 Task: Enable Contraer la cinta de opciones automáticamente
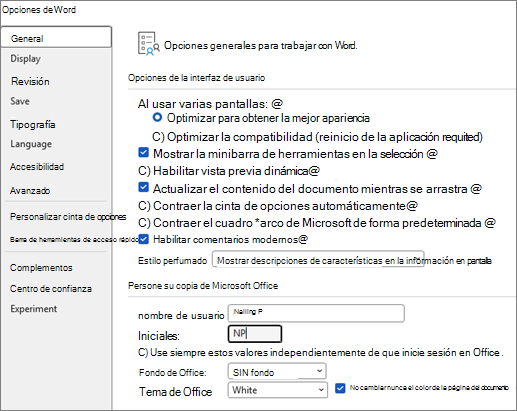[144, 206]
